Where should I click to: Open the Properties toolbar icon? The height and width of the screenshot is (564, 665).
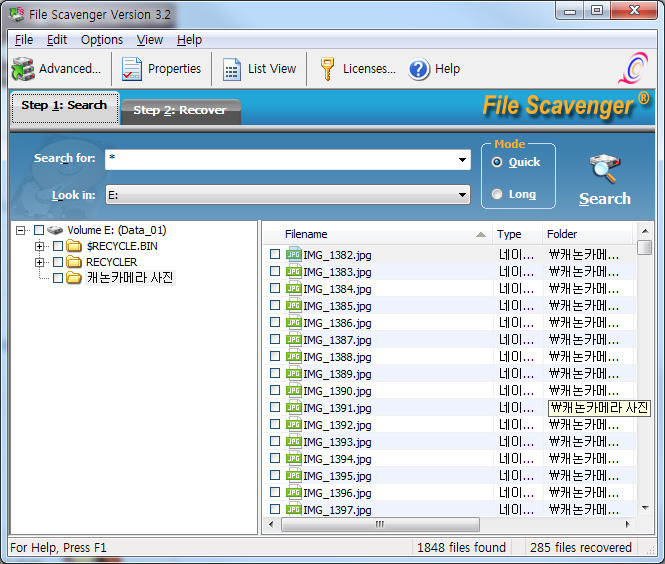[132, 69]
